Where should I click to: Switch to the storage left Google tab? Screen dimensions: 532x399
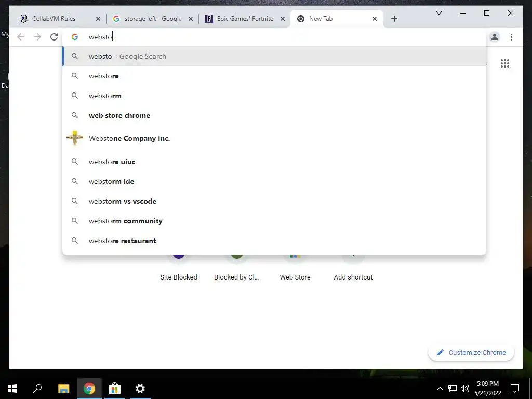click(x=152, y=19)
